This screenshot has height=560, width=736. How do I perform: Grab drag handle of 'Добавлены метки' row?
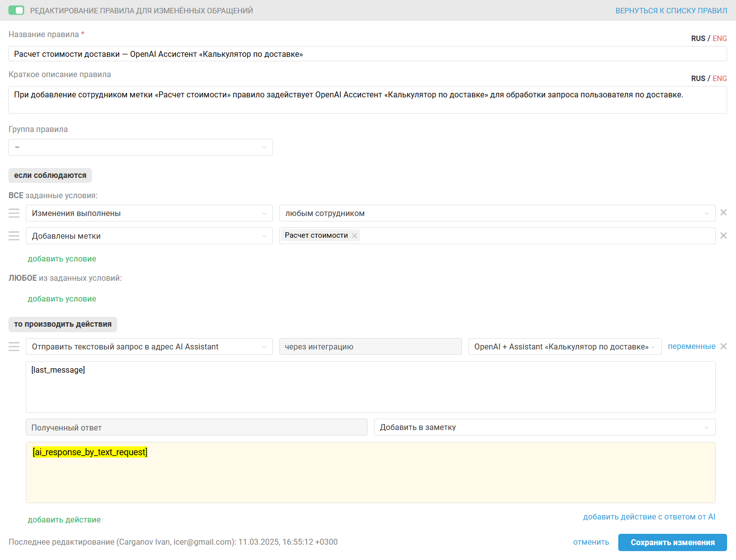(14, 236)
